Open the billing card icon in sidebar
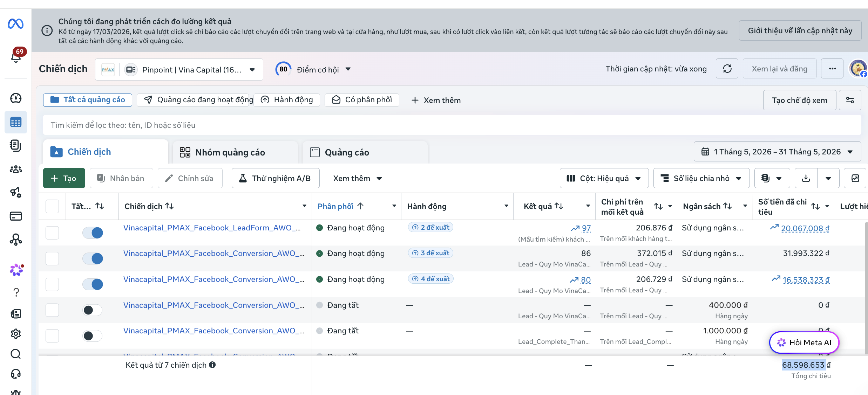Screen dimensions: 868x395 pyautogui.click(x=16, y=216)
